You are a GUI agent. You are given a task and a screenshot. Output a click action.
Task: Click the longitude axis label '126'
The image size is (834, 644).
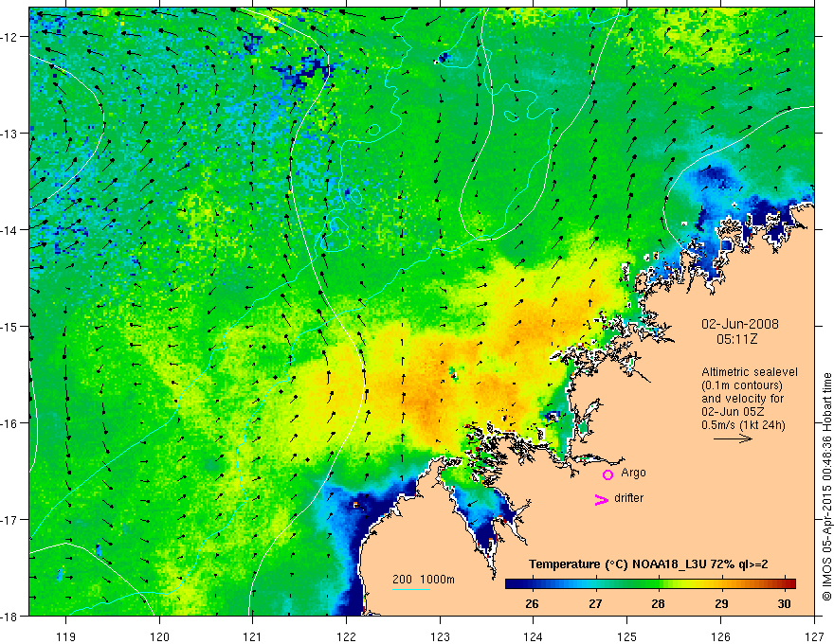(x=720, y=636)
